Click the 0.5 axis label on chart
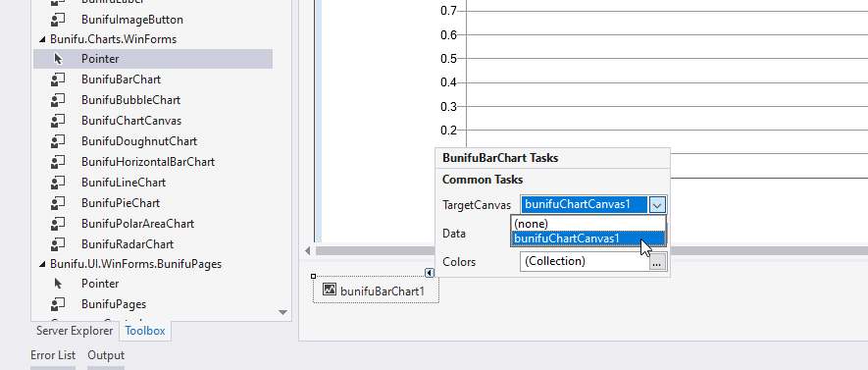The image size is (868, 370). coord(449,59)
